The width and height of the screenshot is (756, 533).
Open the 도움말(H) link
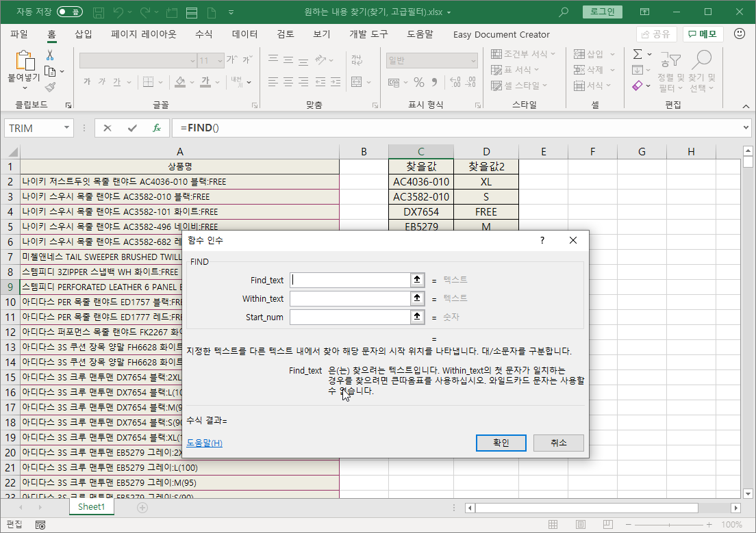click(205, 443)
